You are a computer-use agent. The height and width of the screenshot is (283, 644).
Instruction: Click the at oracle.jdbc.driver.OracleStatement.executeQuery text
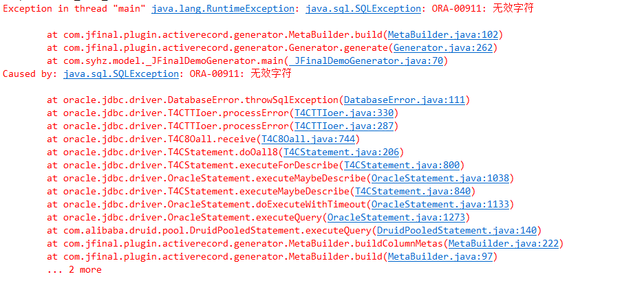(184, 218)
